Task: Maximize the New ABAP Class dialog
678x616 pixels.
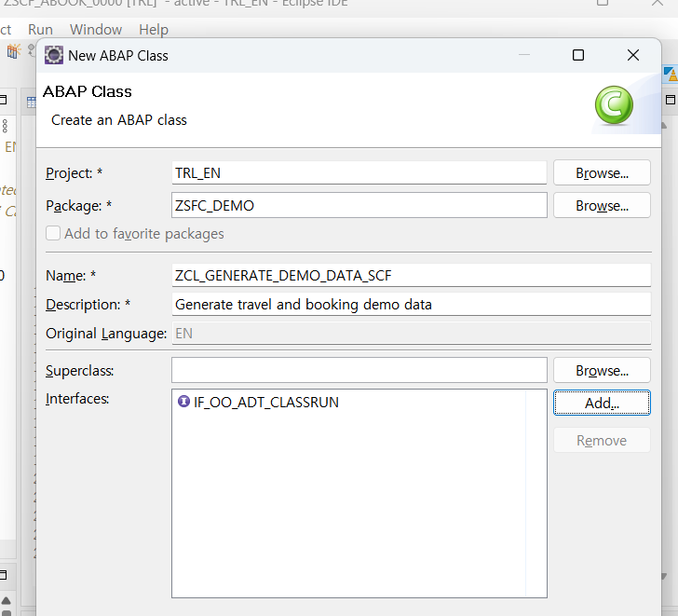Action: pyautogui.click(x=578, y=55)
